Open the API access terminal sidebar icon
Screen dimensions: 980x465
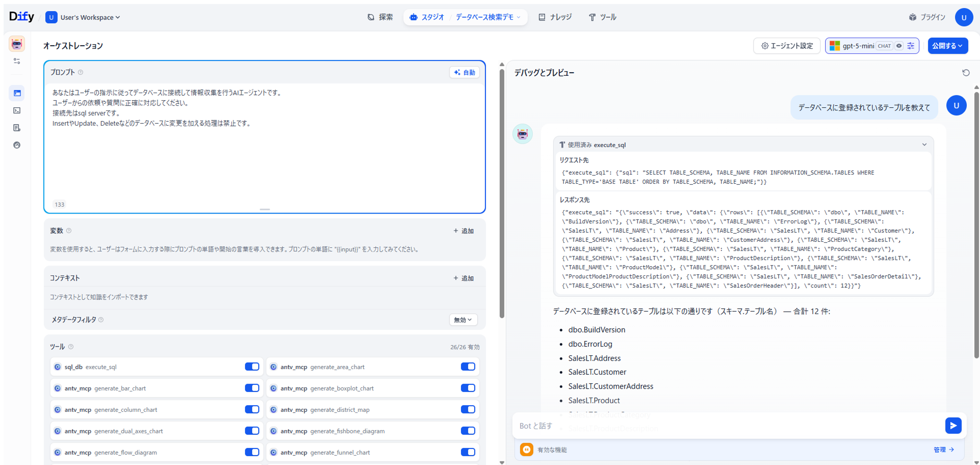pyautogui.click(x=17, y=111)
